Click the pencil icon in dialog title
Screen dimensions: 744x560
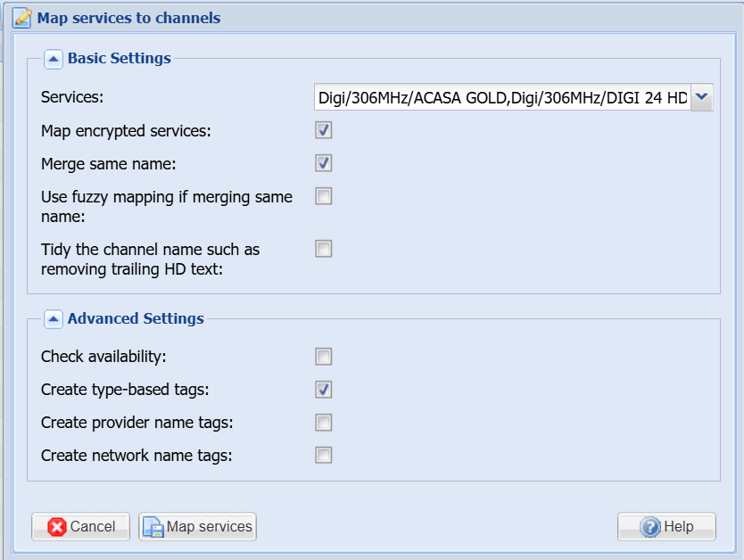(x=21, y=18)
